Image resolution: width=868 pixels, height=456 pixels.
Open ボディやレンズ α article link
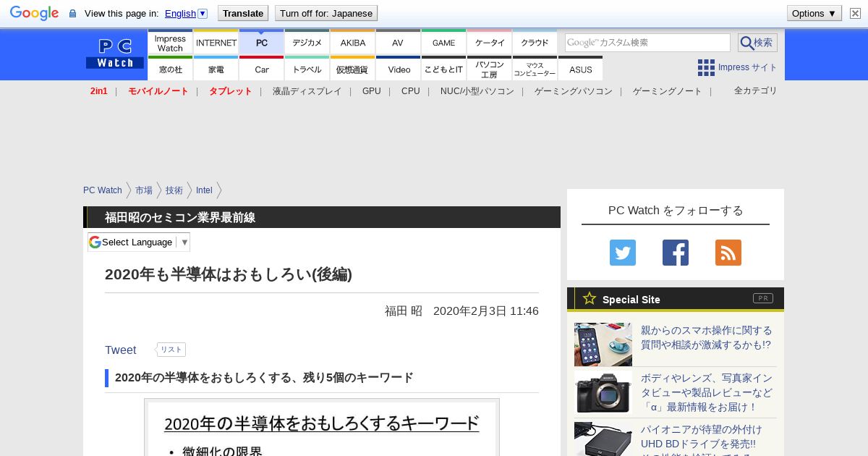tap(707, 393)
